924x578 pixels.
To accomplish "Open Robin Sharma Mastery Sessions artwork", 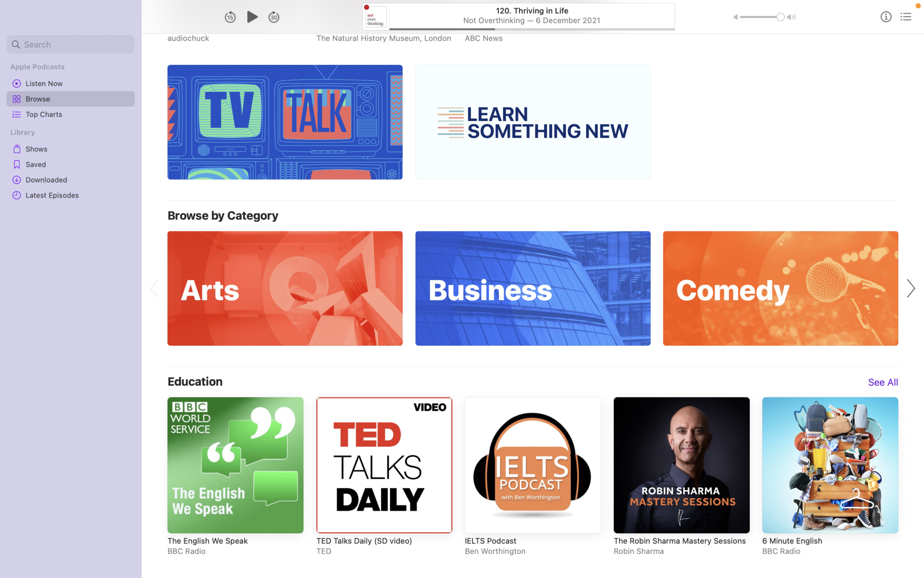I will (x=681, y=465).
